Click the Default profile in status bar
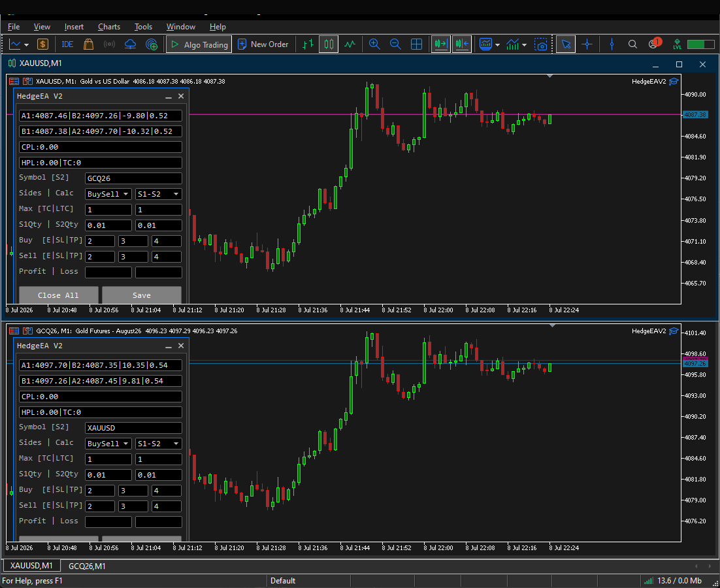The width and height of the screenshot is (720, 588). pyautogui.click(x=283, y=581)
